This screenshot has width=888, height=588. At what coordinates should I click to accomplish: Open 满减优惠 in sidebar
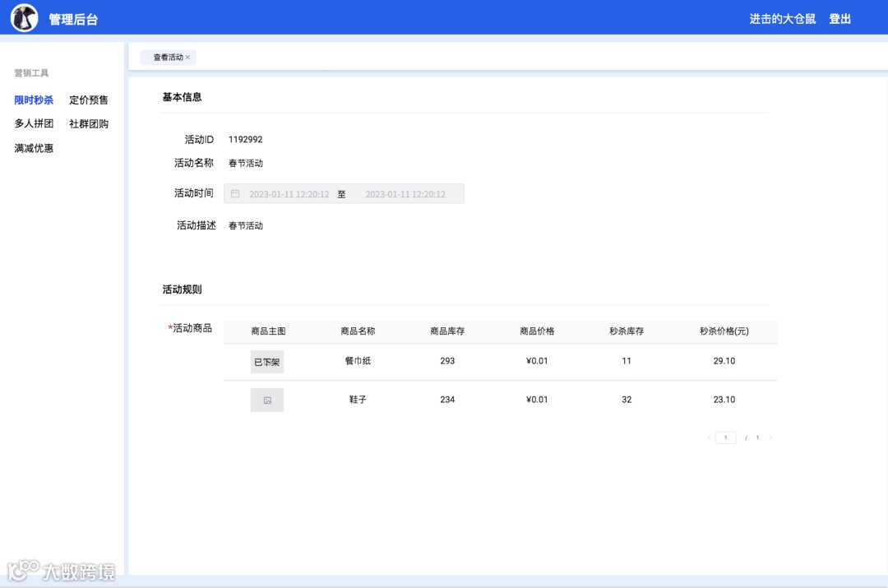click(x=34, y=148)
